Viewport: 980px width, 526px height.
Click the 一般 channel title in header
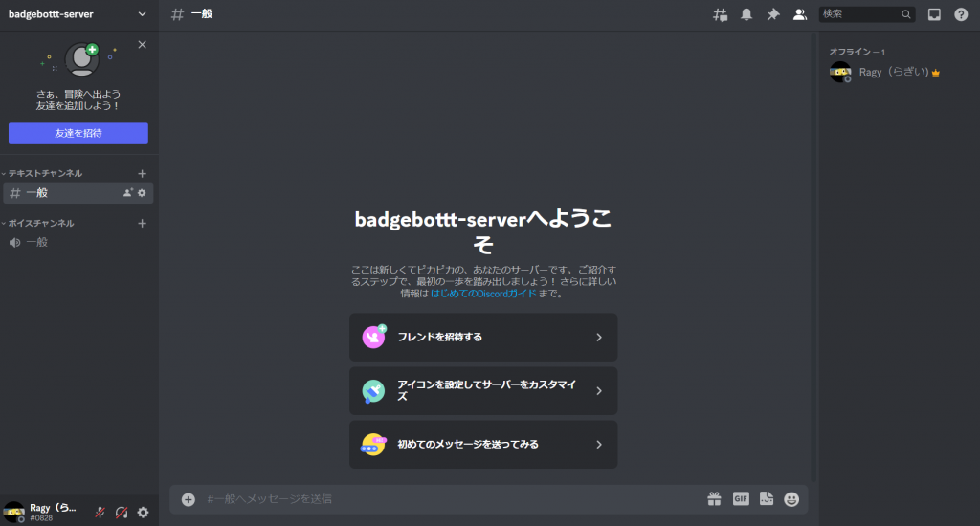pos(202,14)
